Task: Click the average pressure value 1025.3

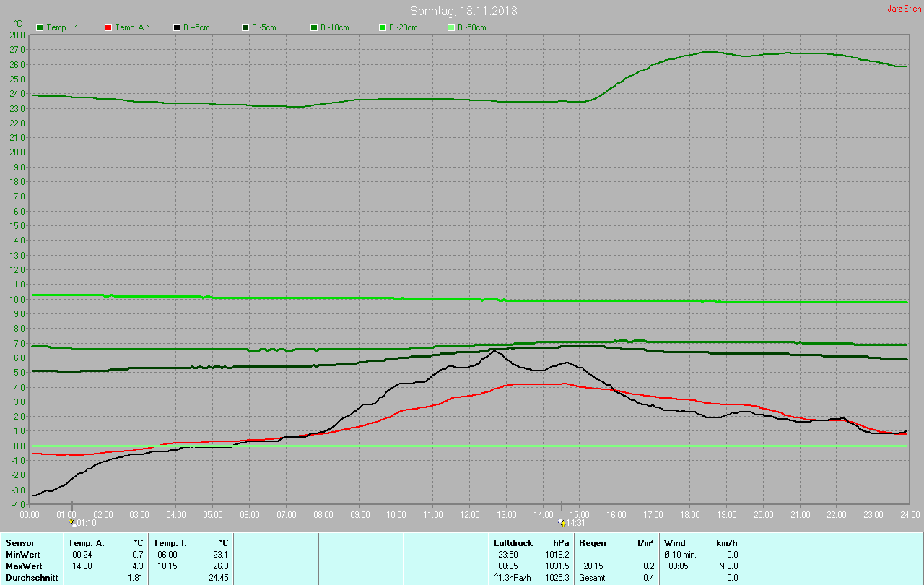Action: pos(557,577)
